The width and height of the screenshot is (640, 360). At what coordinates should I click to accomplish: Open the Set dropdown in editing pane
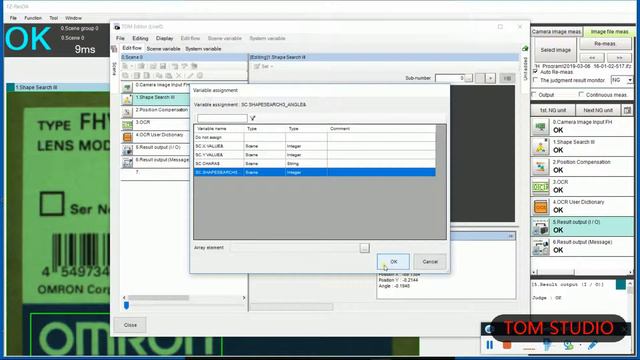(264, 67)
